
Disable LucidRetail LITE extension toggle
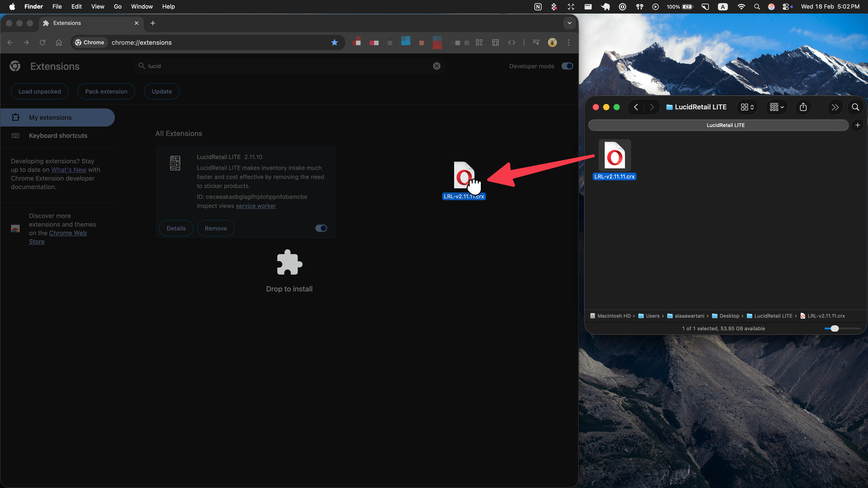coord(321,228)
